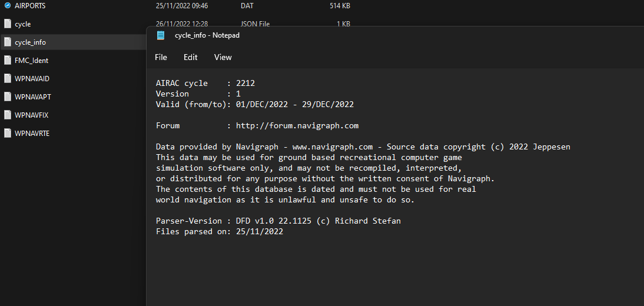This screenshot has width=644, height=306.
Task: Select the WPNAVRTE file name
Action: click(x=32, y=133)
